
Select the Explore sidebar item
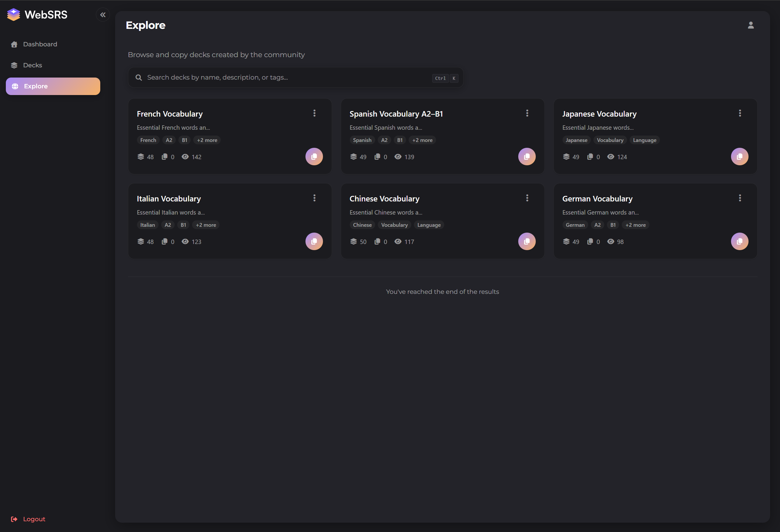(x=53, y=86)
